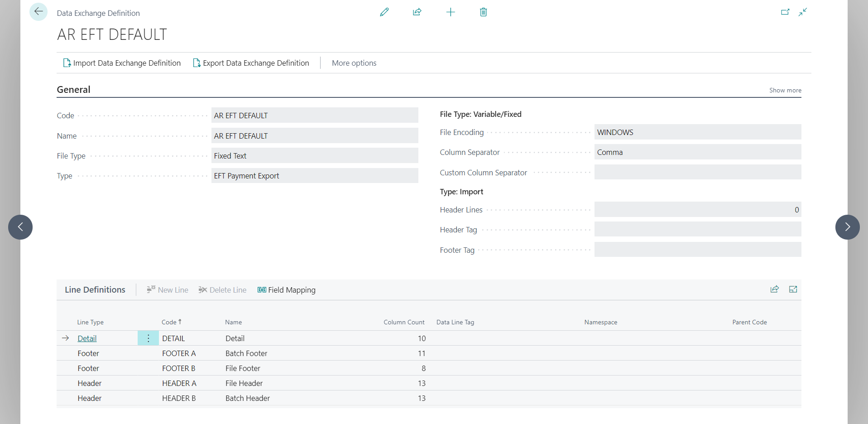
Task: Click Column Count 8 in FOOTER B row
Action: click(423, 368)
